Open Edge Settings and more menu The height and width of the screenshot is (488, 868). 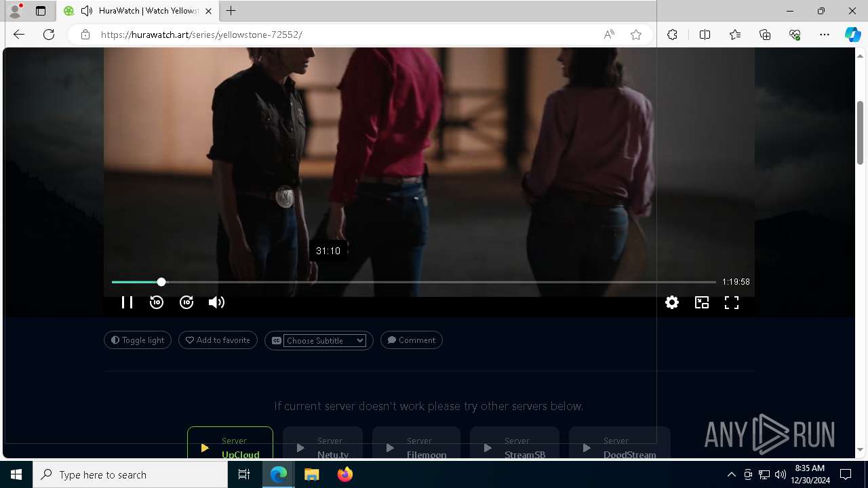825,35
